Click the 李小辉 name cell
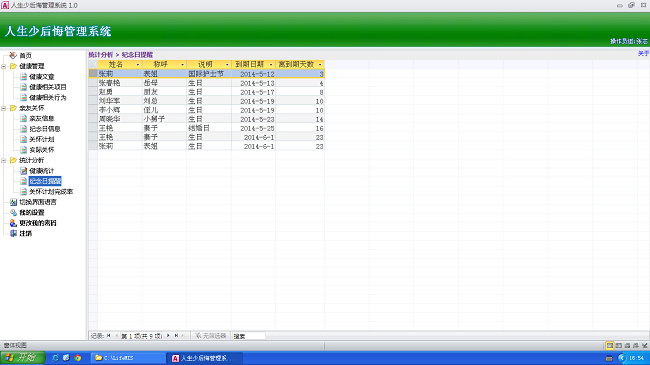Viewport: 650px width, 365px height. coord(120,110)
